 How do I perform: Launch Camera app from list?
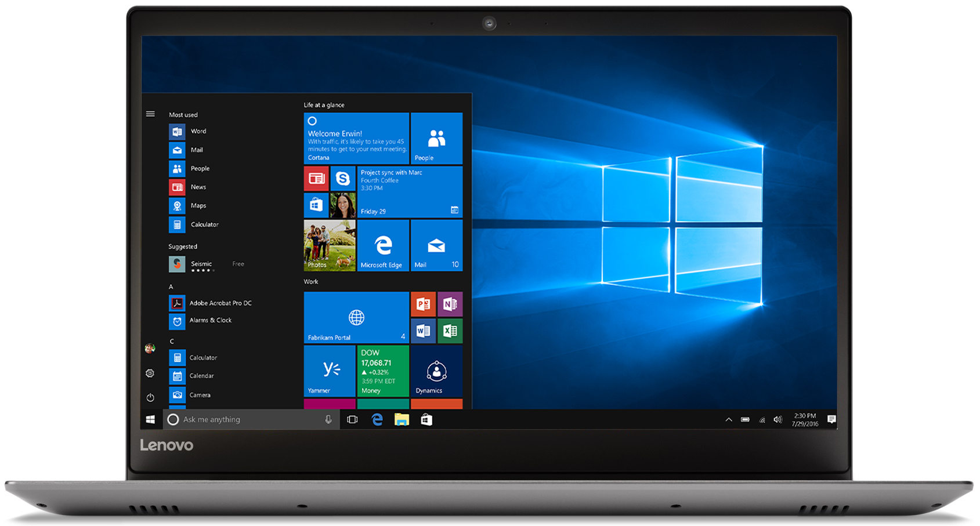click(x=190, y=395)
